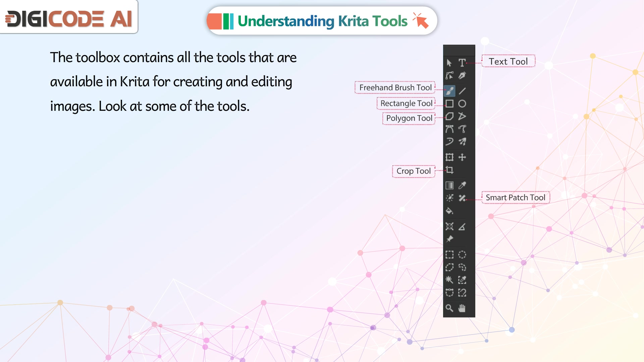Screen dimensions: 644x362
Task: Click the 'Text Tool' label
Action: point(508,61)
